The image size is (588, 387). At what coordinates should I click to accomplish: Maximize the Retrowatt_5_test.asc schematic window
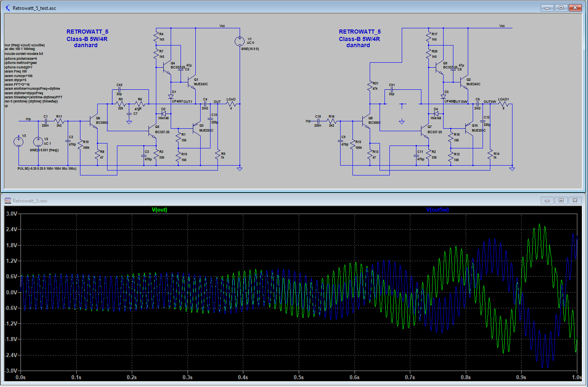561,8
